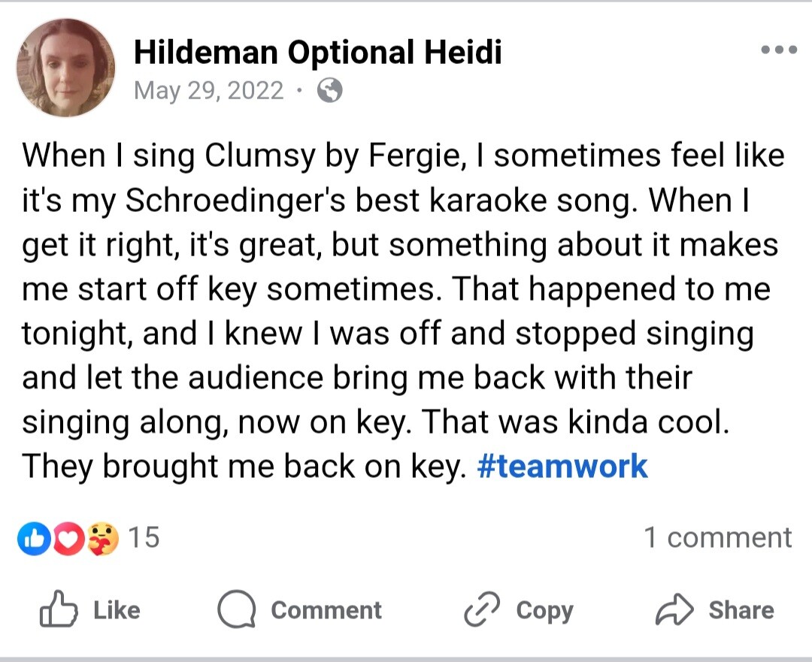Click the arrow Share icon
812x662 pixels.
coord(674,609)
